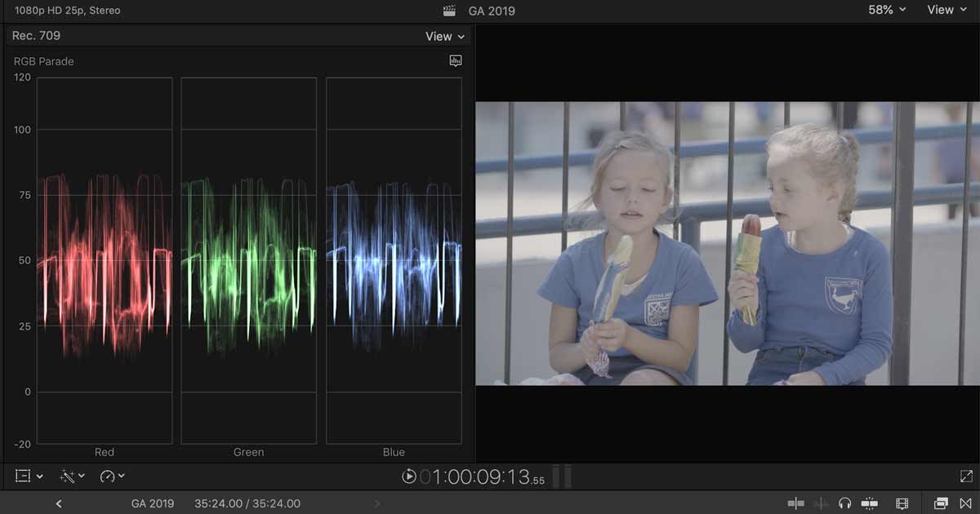This screenshot has height=514, width=980.
Task: Click the audio meters next to timecode
Action: pyautogui.click(x=560, y=476)
